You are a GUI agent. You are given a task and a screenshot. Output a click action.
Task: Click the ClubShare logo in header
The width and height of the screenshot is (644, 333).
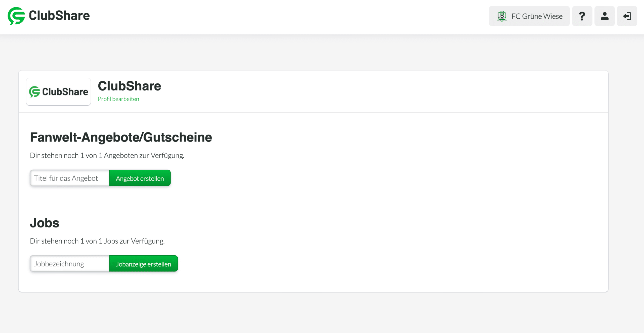coord(49,16)
